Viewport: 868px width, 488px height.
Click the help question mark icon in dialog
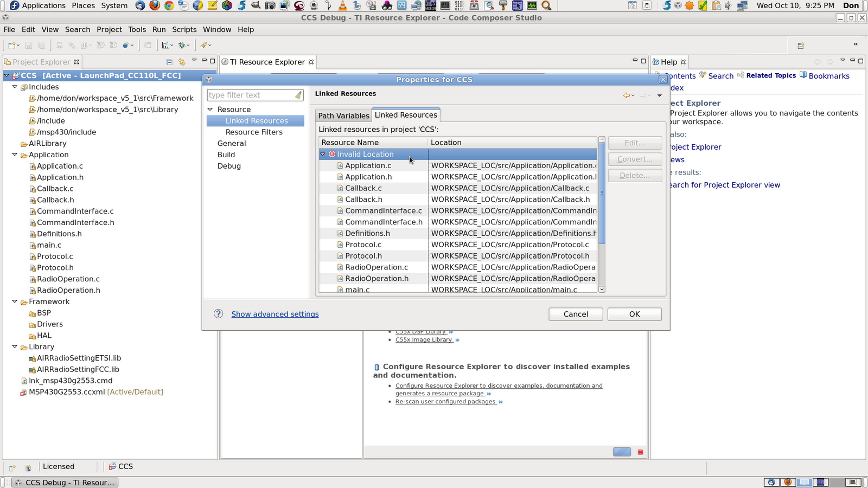[218, 314]
